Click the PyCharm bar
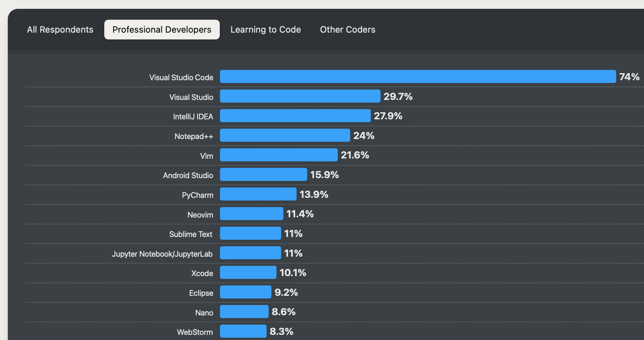The image size is (644, 340). [258, 194]
